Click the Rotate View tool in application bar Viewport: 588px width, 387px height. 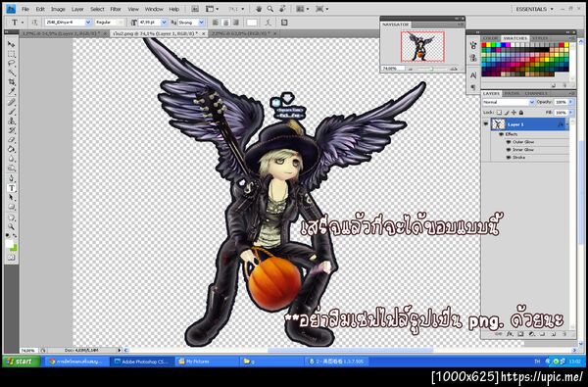click(282, 9)
